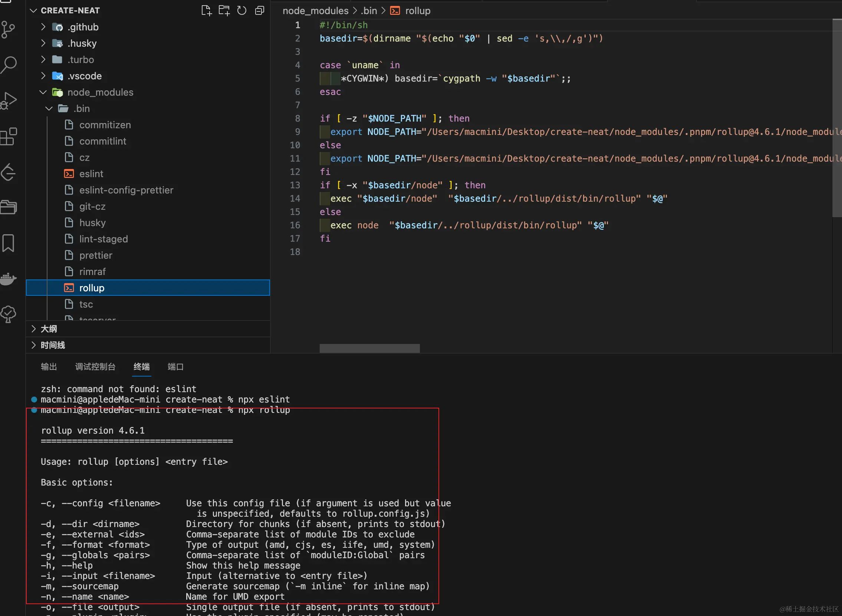Open Run and Debug view
842x616 pixels.
9,101
